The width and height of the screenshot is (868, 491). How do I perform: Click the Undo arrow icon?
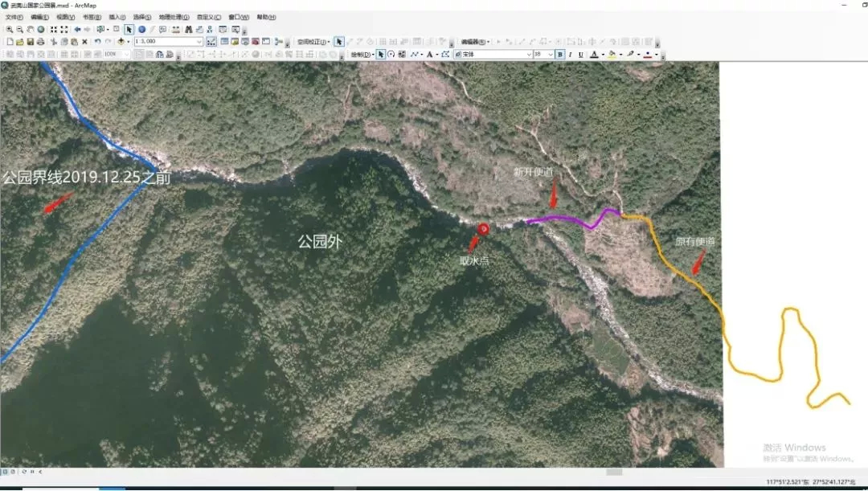pos(97,42)
